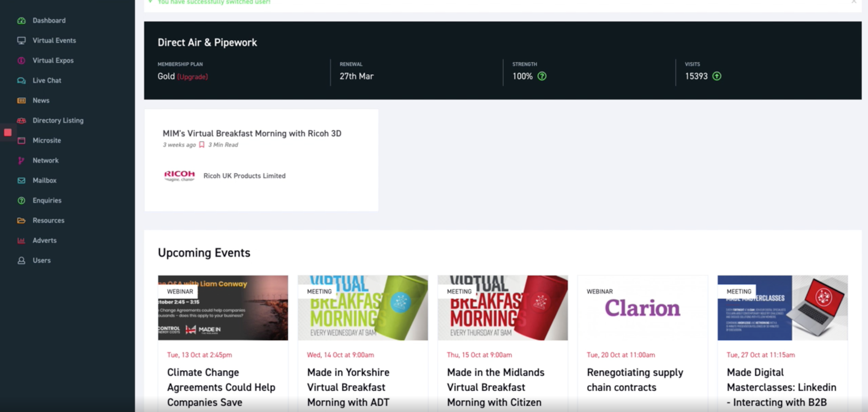Click green cup Breakfast Morning thumbnail
The width and height of the screenshot is (868, 412).
pyautogui.click(x=363, y=308)
